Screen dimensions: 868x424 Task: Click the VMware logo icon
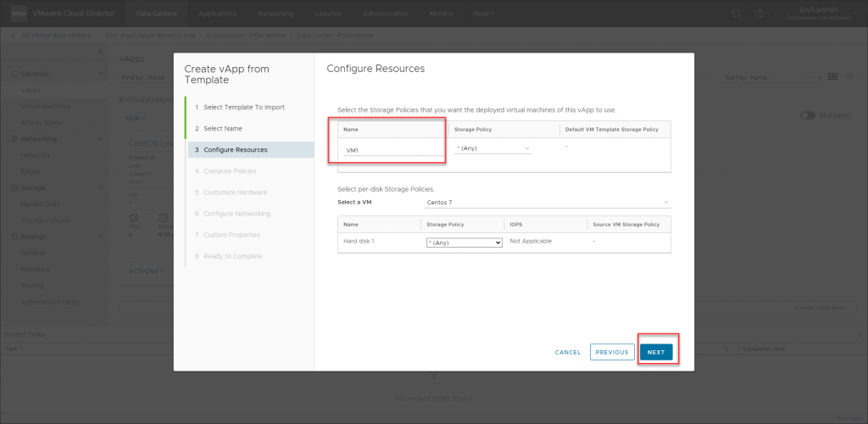coord(18,14)
